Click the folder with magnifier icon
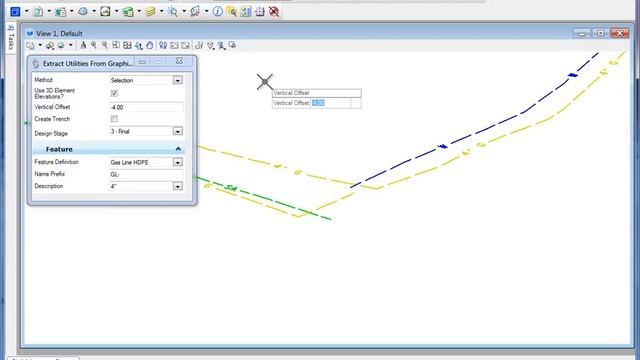Image resolution: width=640 pixels, height=360 pixels. [x=231, y=11]
